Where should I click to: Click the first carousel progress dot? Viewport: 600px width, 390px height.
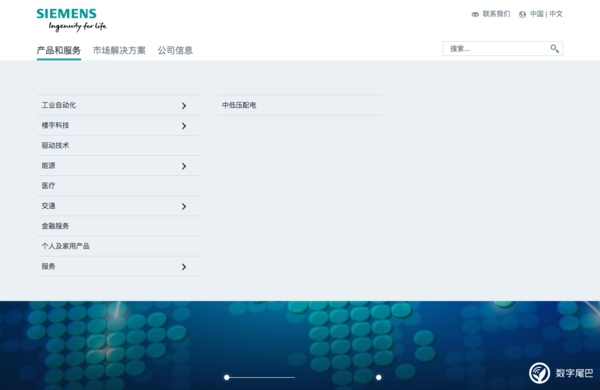click(x=227, y=377)
